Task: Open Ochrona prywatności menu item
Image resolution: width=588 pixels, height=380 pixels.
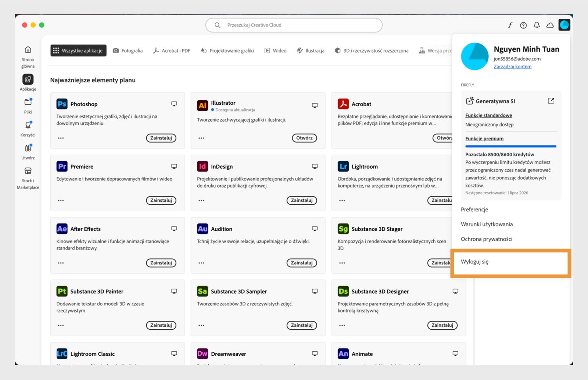Action: tap(487, 239)
